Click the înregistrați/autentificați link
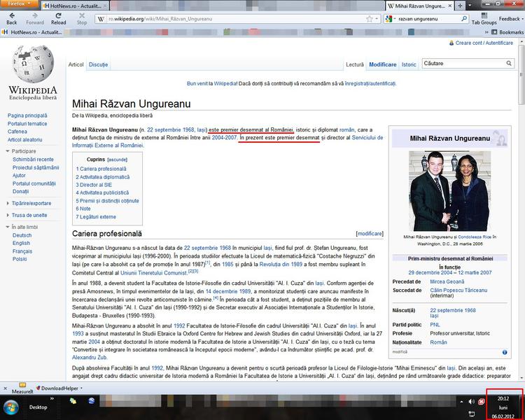This screenshot has width=525, height=420. pos(370,83)
